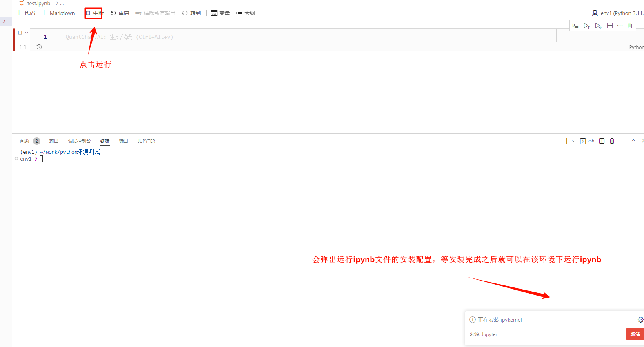Click the cell execution history clock icon
This screenshot has height=347, width=644.
(x=39, y=47)
